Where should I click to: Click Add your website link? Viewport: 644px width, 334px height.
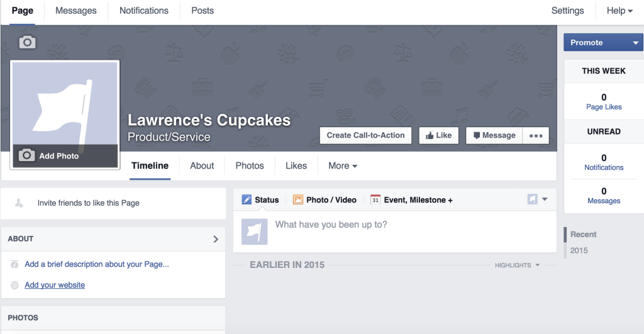[55, 285]
